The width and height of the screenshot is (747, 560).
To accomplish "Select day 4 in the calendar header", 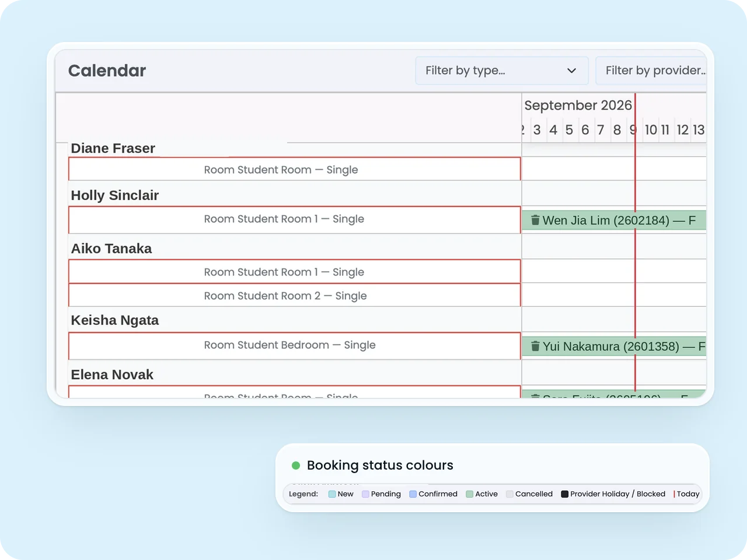I will point(553,129).
